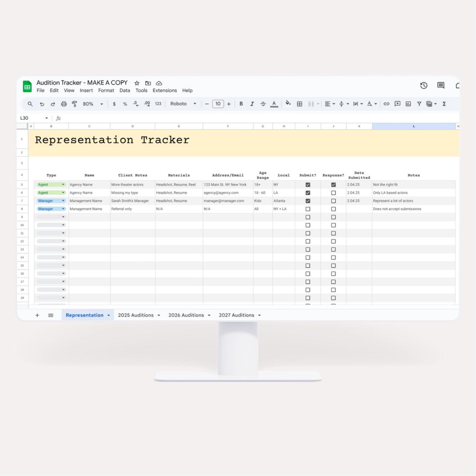Click the version history icon
The height and width of the screenshot is (476, 476).
click(x=423, y=85)
